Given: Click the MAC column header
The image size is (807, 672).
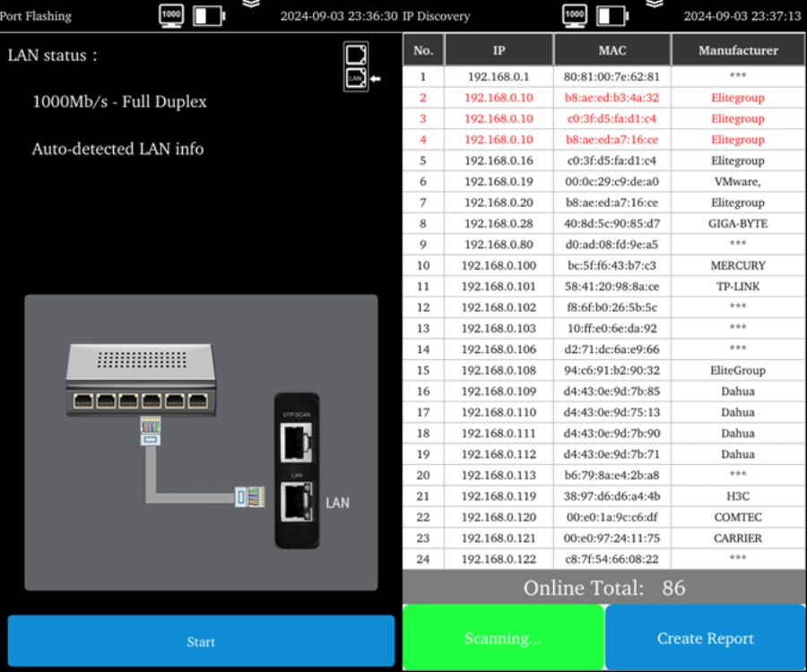Looking at the screenshot, I should [612, 50].
